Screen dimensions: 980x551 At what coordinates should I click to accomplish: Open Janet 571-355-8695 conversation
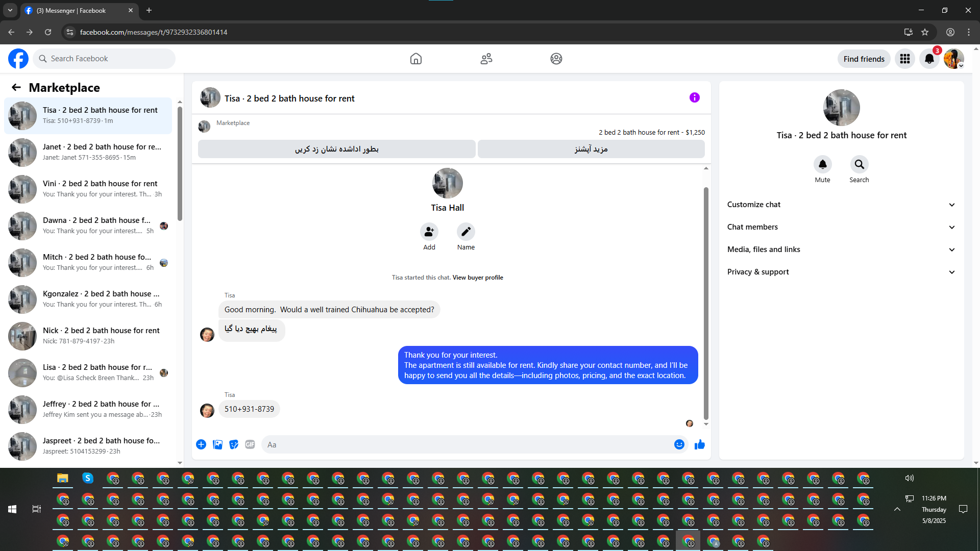pos(88,152)
